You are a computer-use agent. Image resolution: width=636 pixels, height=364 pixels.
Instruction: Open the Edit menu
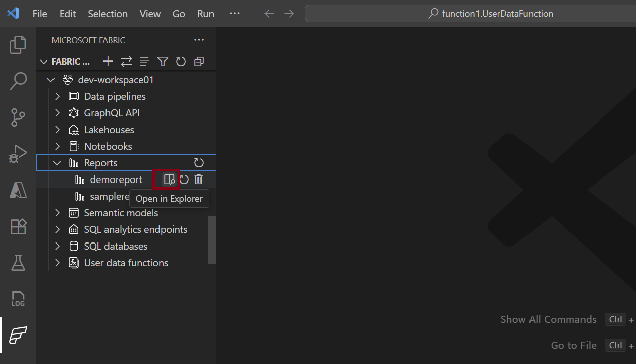[x=68, y=14]
